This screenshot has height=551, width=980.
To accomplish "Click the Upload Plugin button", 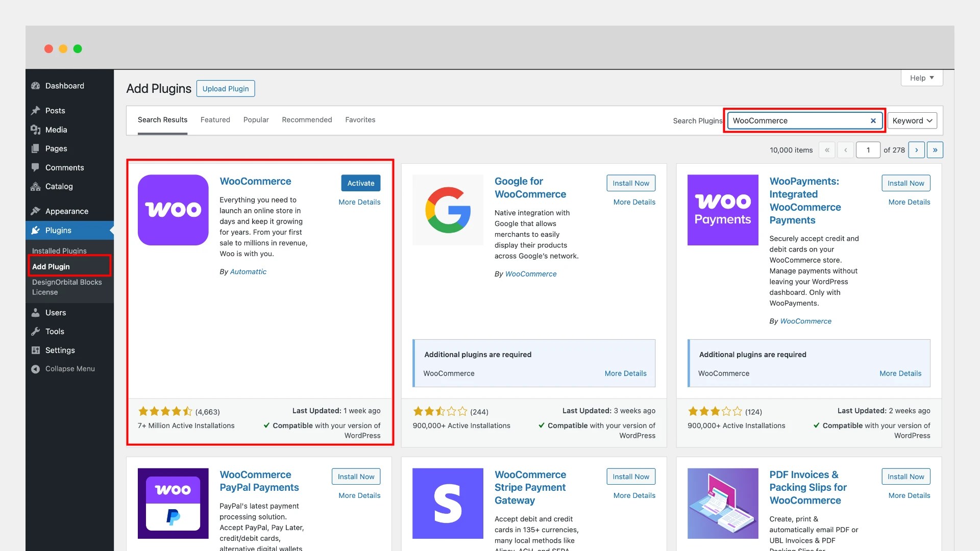I will [x=226, y=89].
